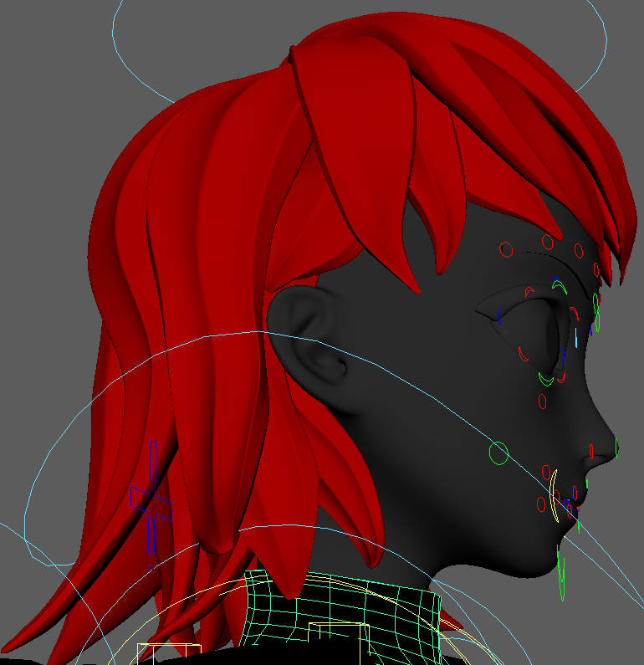644x665 pixels.
Task: Select the green circle cheek control
Action: [498, 453]
